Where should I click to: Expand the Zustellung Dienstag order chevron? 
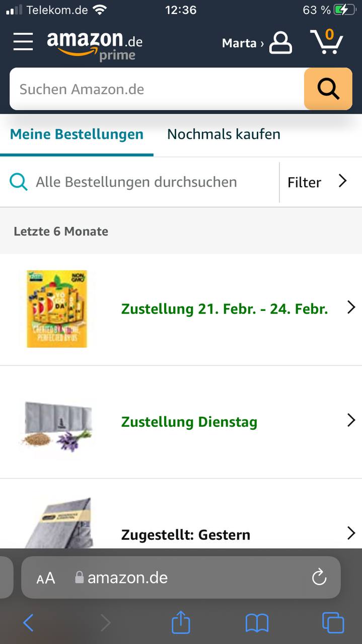pos(351,421)
